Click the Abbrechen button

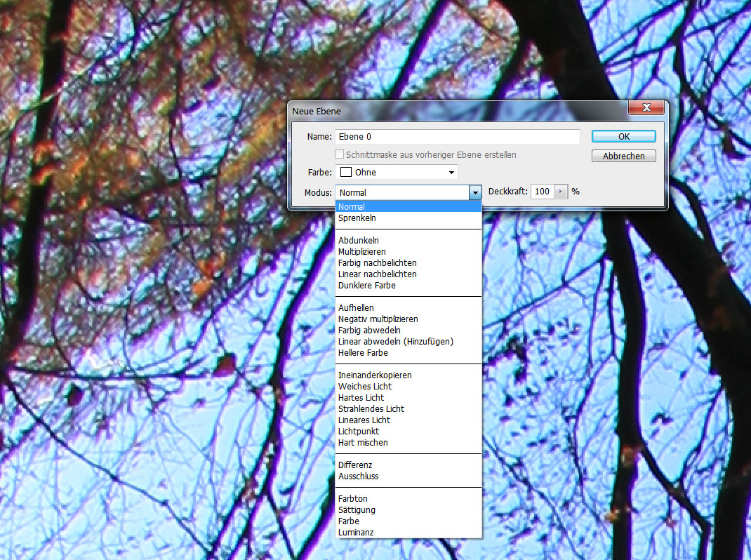pos(623,156)
